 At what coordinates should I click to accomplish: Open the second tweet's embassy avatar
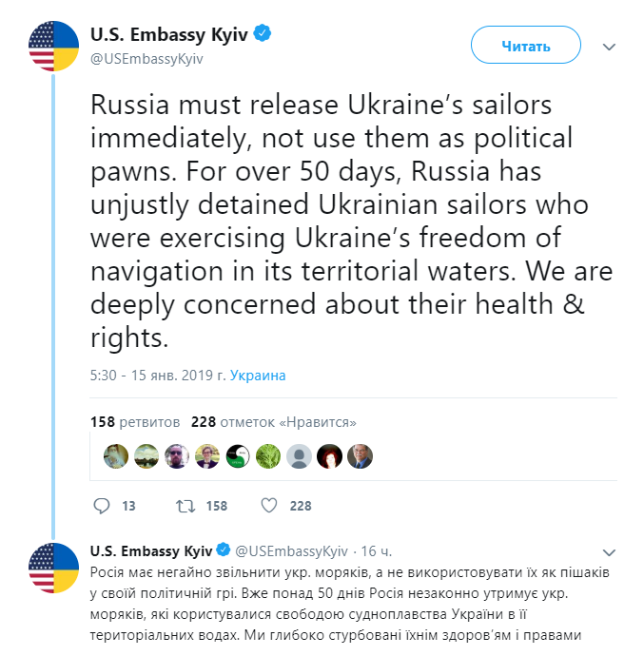[x=54, y=569]
